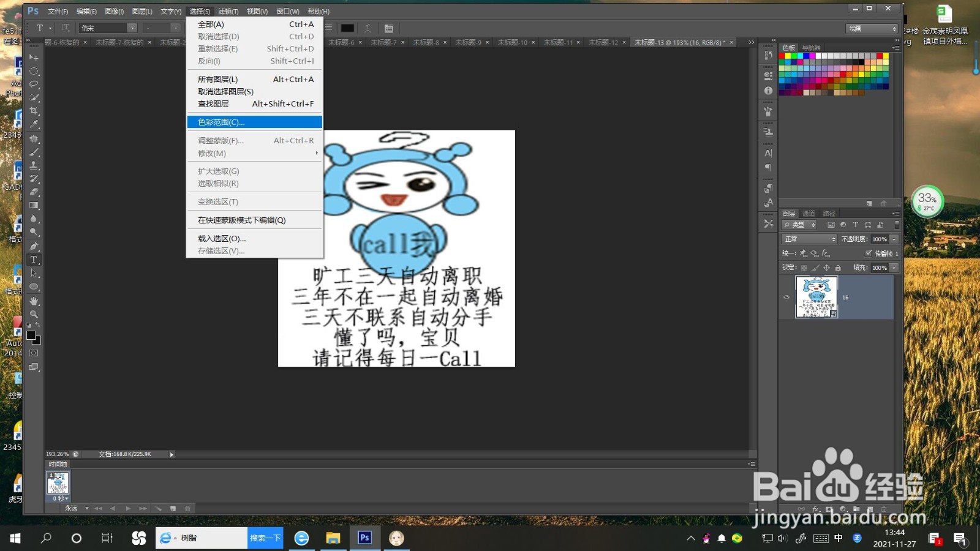Select the Eyedropper tool
Image resolution: width=980 pixels, height=551 pixels.
click(x=34, y=124)
